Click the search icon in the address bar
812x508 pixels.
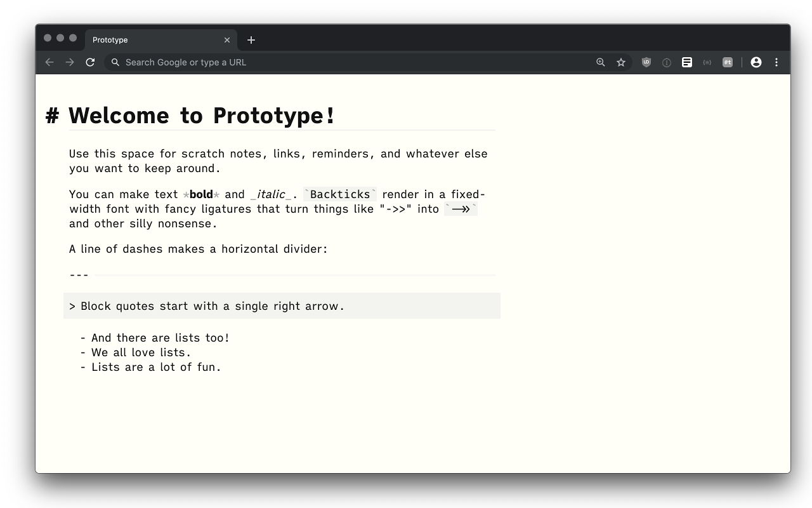[115, 62]
